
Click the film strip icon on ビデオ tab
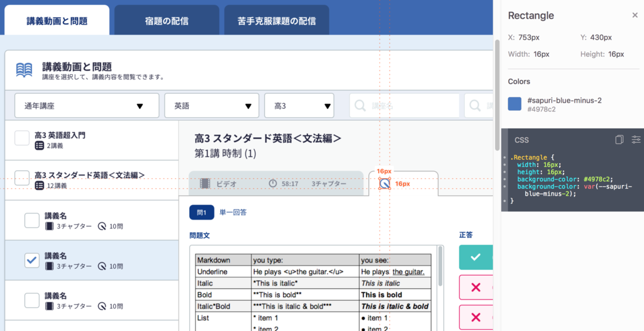coord(205,183)
